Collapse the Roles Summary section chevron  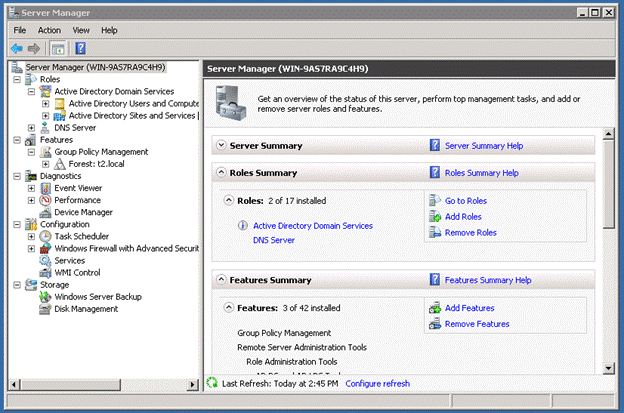click(x=221, y=172)
